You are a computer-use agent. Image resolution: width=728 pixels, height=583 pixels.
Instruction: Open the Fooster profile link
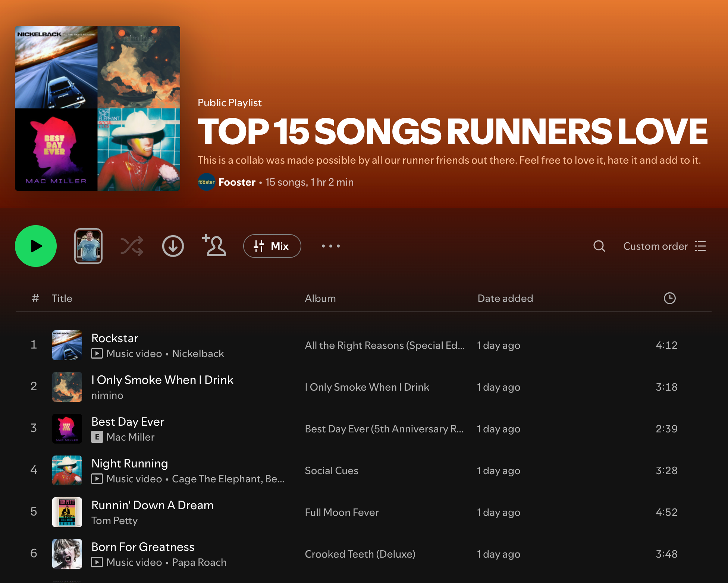pos(237,182)
